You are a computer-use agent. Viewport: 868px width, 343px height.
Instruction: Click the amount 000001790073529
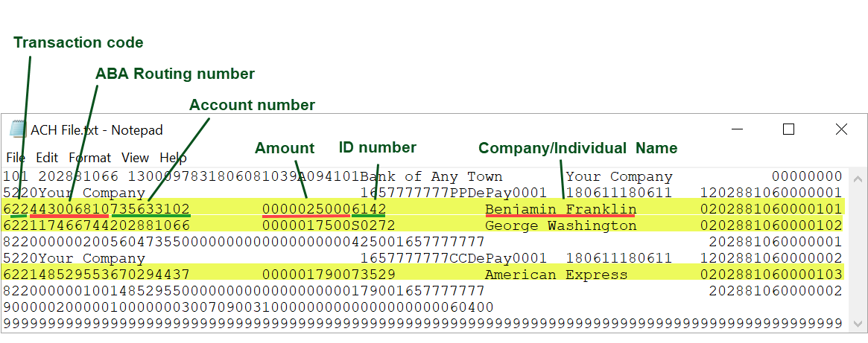tap(329, 275)
